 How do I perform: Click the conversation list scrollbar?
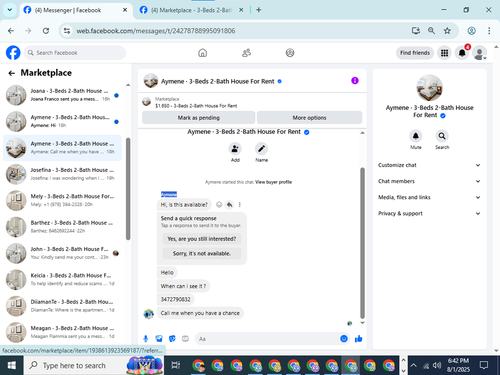point(128,189)
